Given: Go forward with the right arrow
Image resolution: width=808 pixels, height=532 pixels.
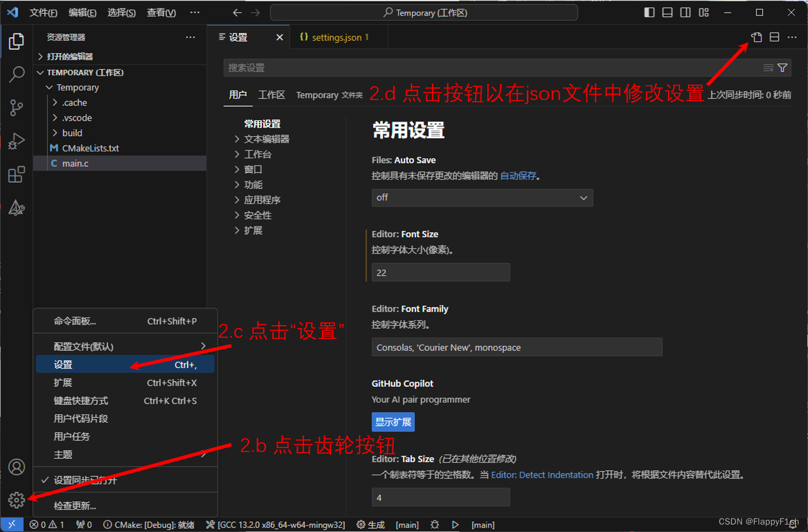Looking at the screenshot, I should point(255,13).
